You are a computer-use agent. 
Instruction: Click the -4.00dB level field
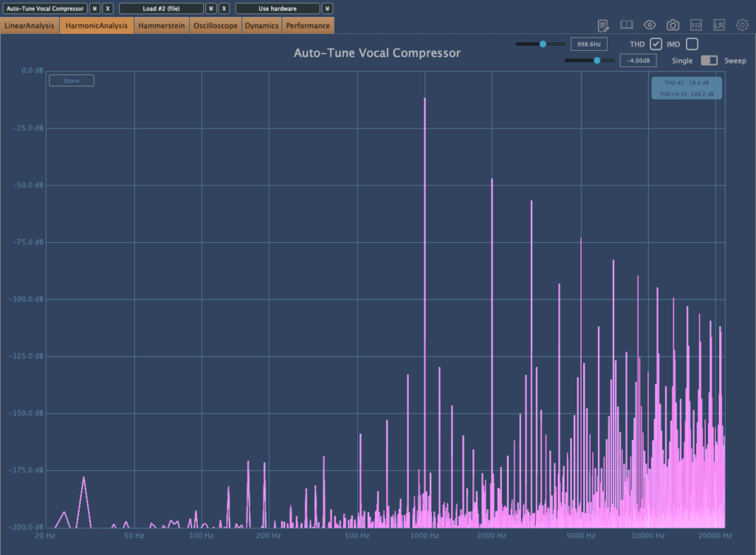638,61
